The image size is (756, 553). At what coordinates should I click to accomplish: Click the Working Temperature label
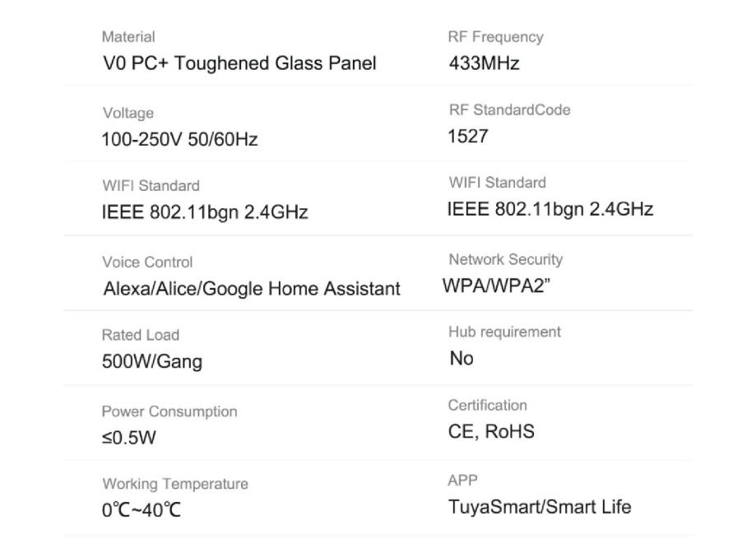point(175,483)
